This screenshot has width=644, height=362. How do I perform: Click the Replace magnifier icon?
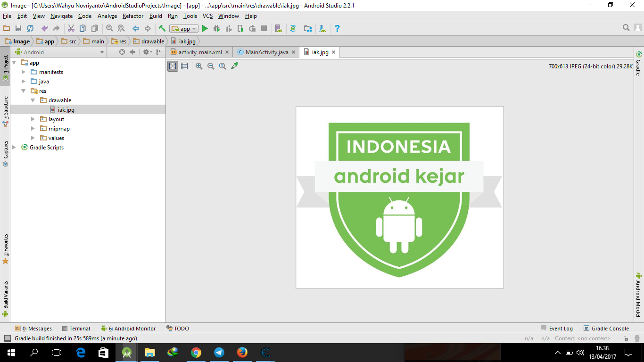tap(121, 28)
